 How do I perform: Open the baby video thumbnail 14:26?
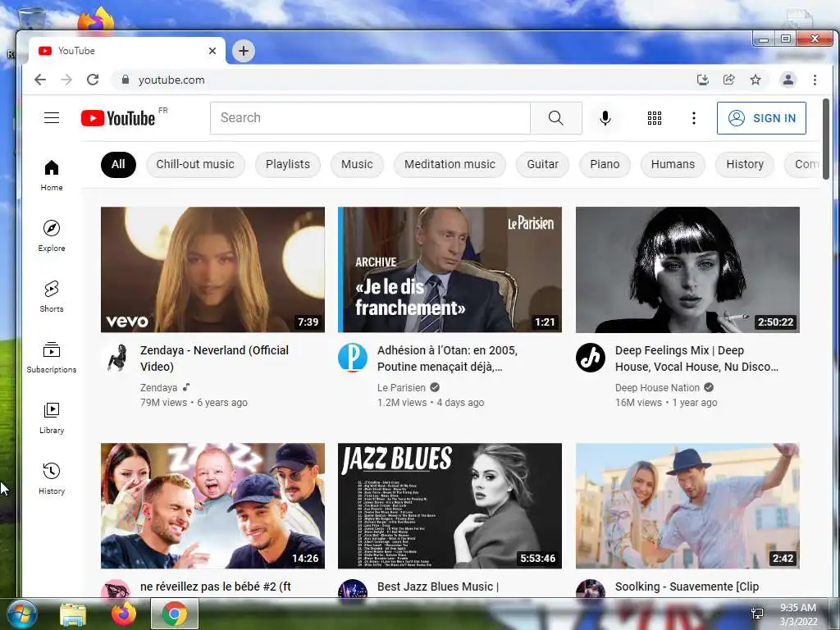[x=212, y=505]
